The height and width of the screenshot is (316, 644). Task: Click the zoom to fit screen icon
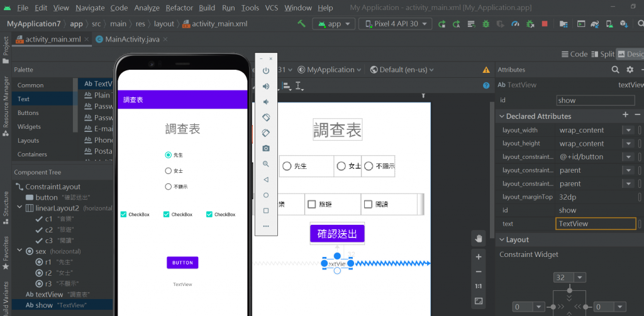click(479, 301)
